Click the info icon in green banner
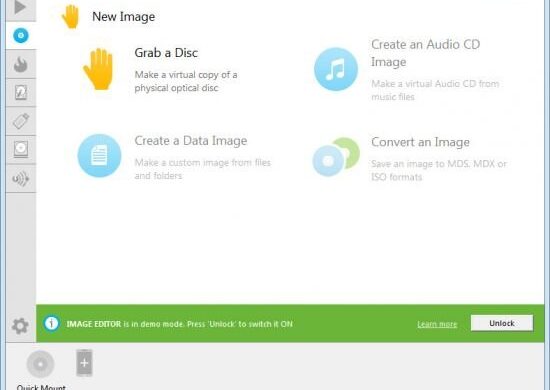 (52, 323)
